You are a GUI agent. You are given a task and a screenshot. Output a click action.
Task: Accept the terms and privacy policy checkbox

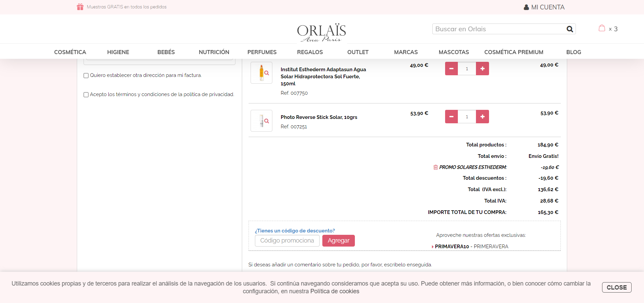pos(86,95)
